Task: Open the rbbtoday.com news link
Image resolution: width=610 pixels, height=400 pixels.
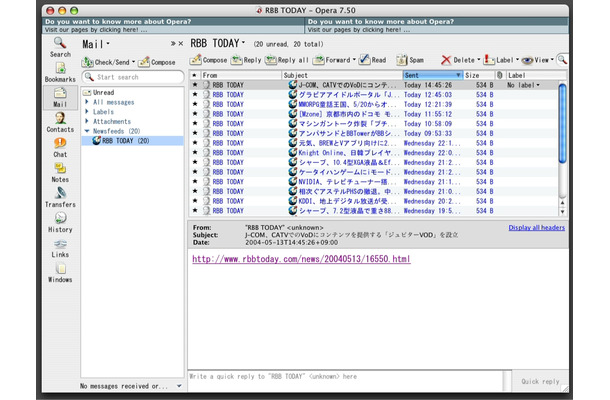Action: [x=301, y=259]
